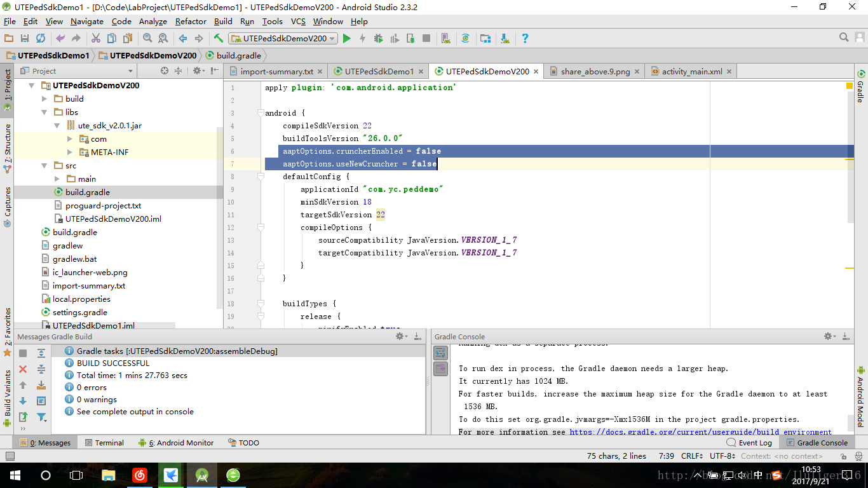Click Search Everywhere magnifier at top right
Screen dimensions: 868x488
844,38
